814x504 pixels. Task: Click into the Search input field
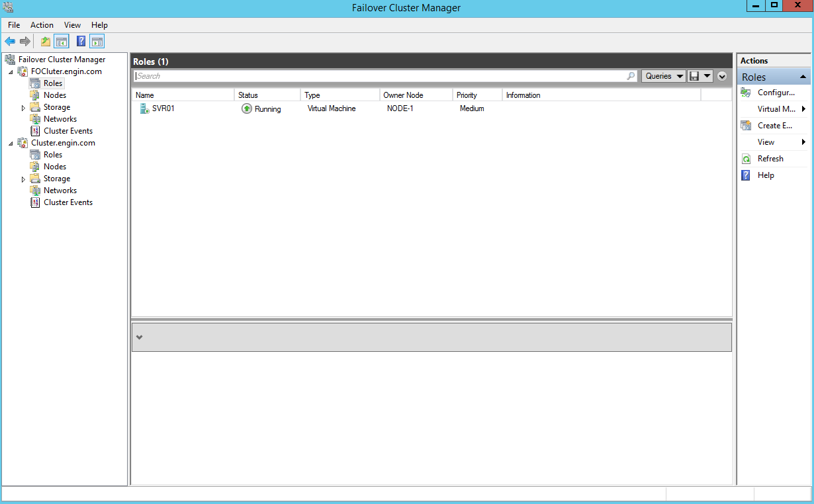[x=380, y=76]
